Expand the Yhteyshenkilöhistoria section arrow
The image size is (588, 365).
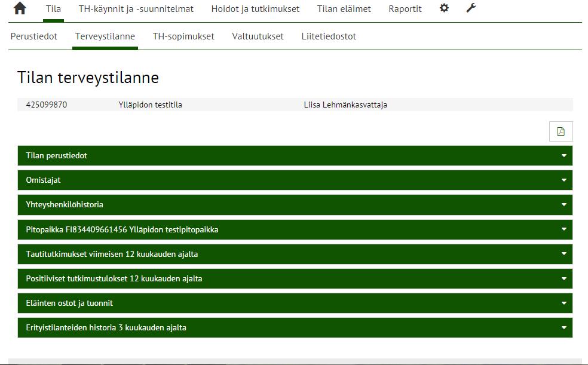pos(563,205)
